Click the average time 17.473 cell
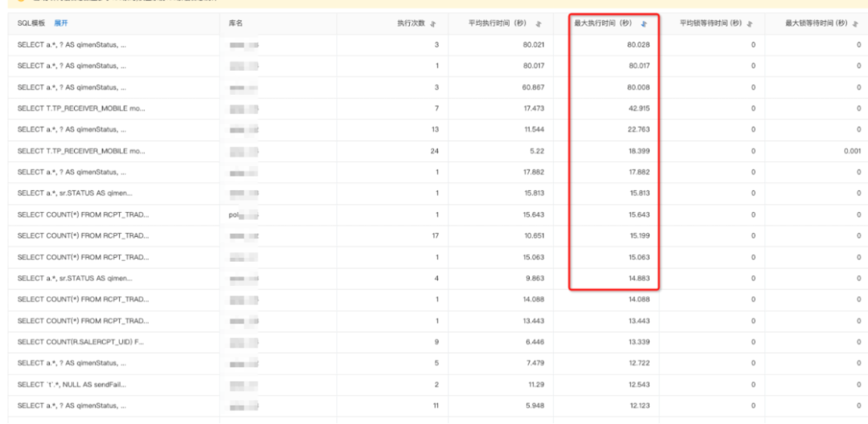Image resolution: width=868 pixels, height=424 pixels. pyautogui.click(x=534, y=108)
